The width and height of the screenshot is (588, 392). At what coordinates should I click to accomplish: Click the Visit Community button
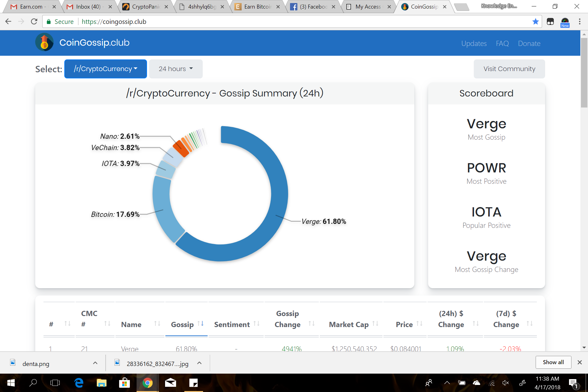coord(509,69)
